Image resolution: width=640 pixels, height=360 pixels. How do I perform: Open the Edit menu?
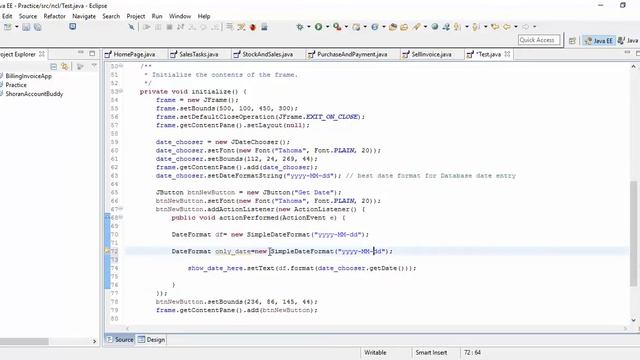point(7,16)
